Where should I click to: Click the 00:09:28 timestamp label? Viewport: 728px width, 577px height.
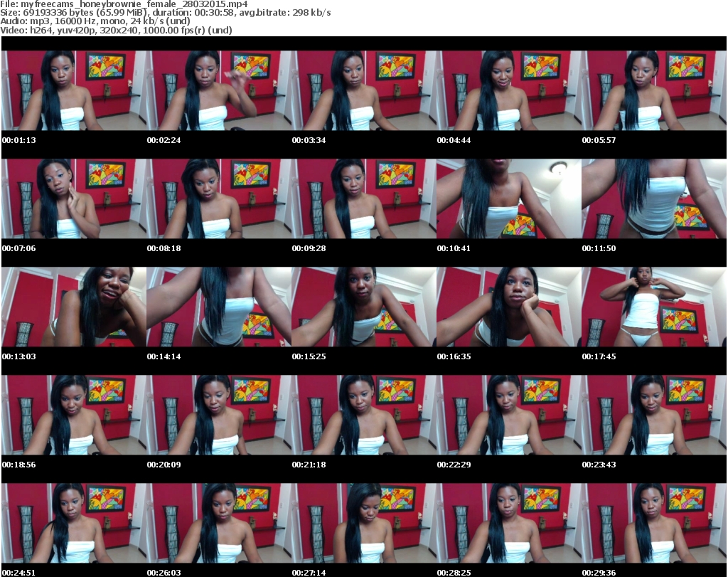(x=309, y=248)
